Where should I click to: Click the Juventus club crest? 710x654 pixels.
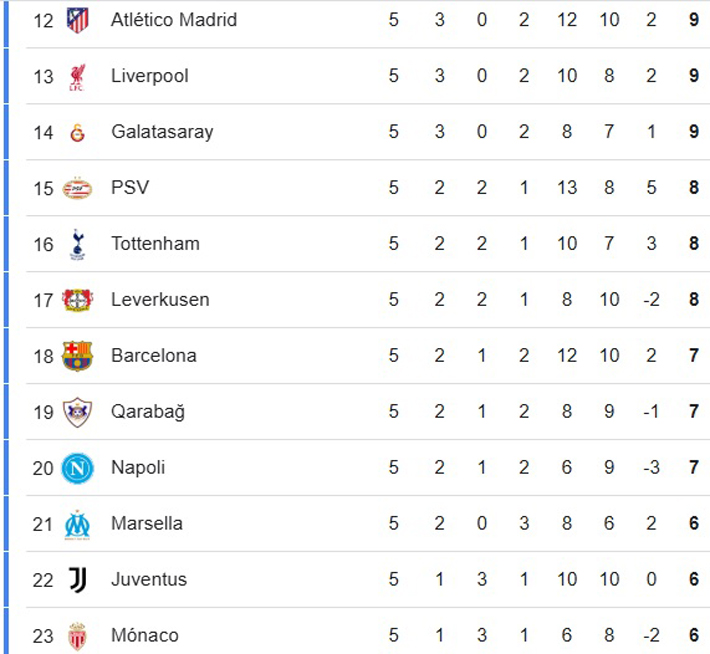(x=77, y=580)
